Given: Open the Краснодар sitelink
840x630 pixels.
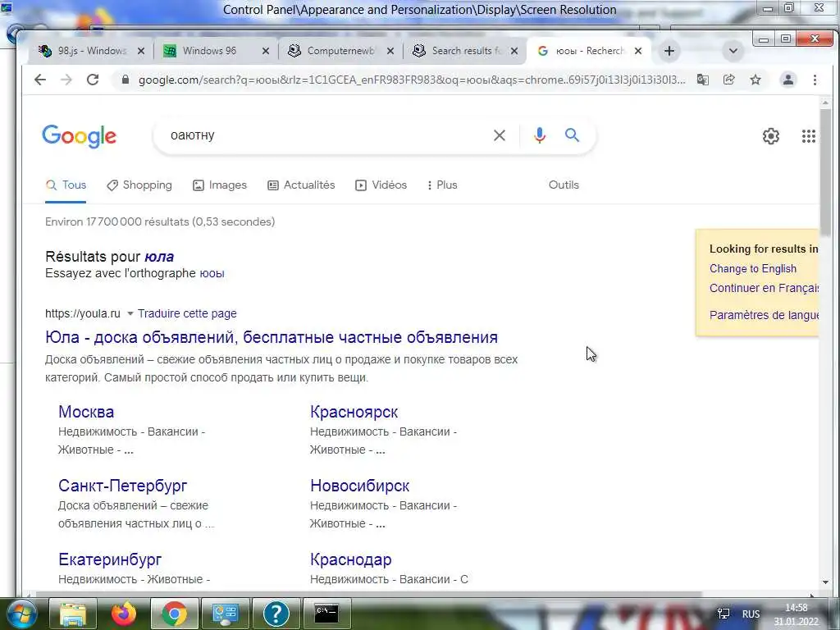Looking at the screenshot, I should [351, 559].
